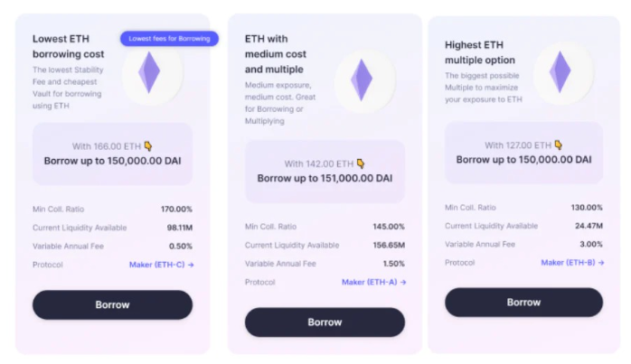Image resolution: width=631 pixels, height=364 pixels.
Task: Click Borrow in ETH medium cost card
Action: tap(325, 322)
